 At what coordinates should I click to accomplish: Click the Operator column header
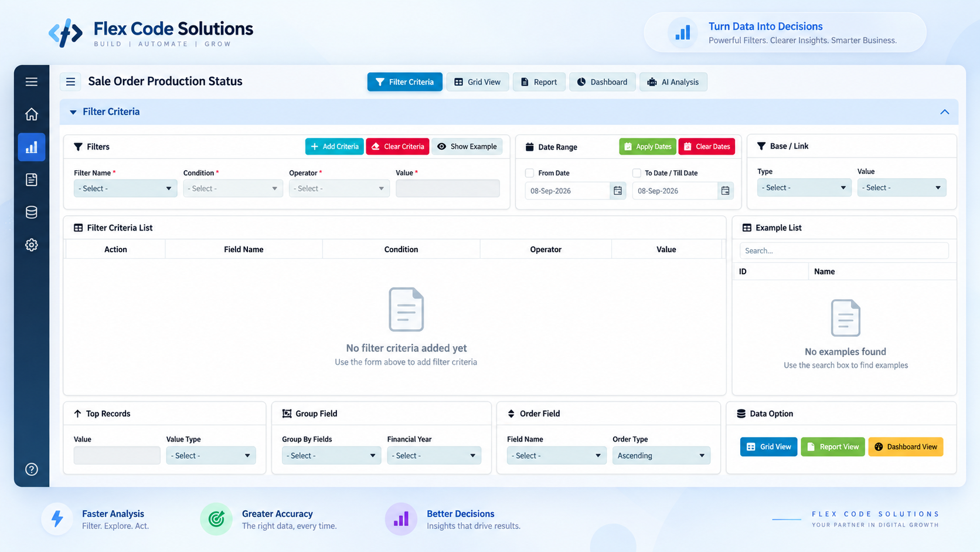(546, 249)
